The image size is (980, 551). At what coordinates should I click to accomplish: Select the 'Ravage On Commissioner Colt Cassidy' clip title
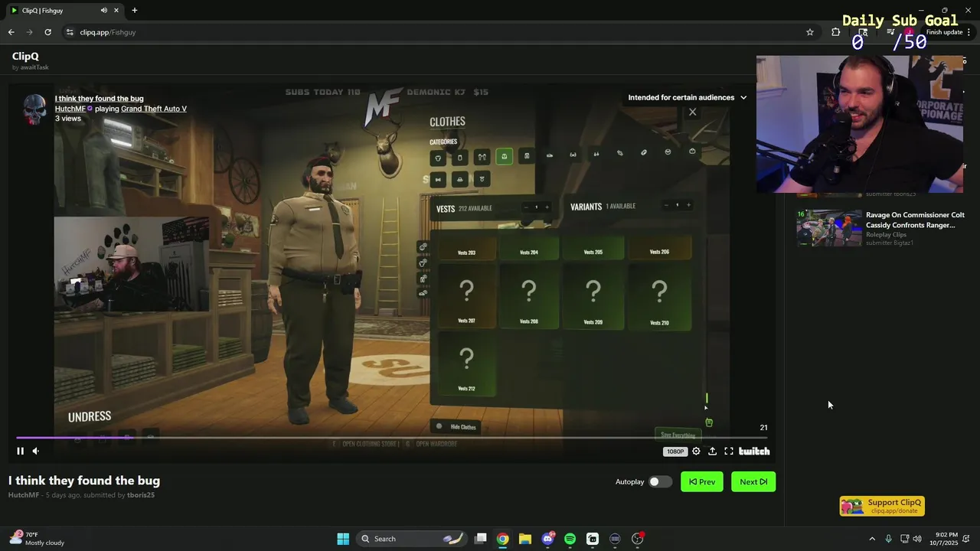(x=915, y=220)
